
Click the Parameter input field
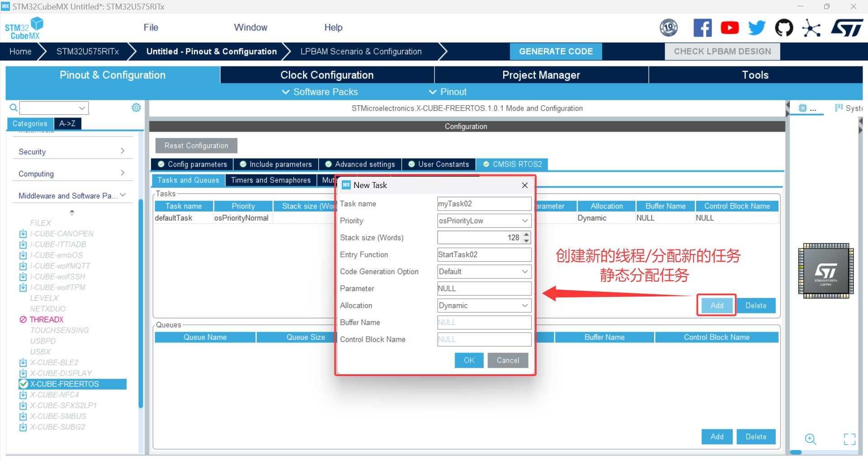484,288
